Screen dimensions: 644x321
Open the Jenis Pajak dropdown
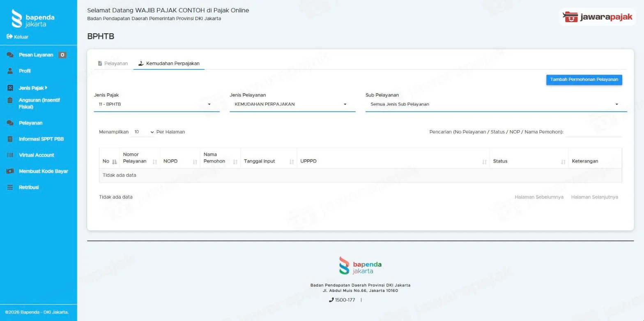[x=156, y=104]
